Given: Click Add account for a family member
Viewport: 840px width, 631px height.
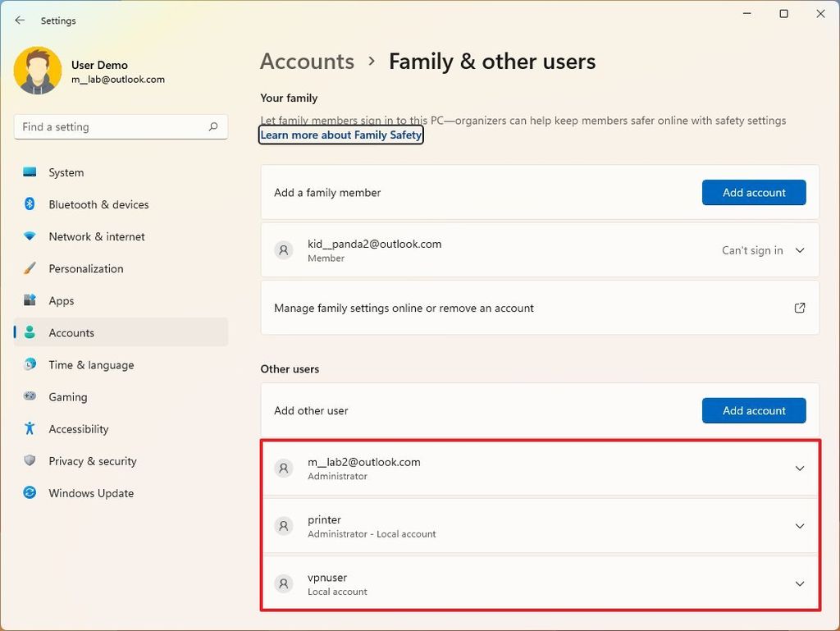Looking at the screenshot, I should [753, 192].
